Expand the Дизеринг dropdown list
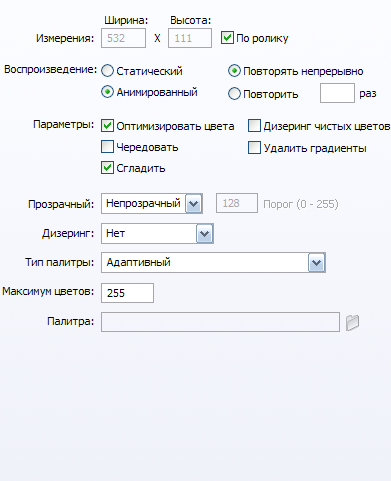391x481 pixels. (x=204, y=234)
